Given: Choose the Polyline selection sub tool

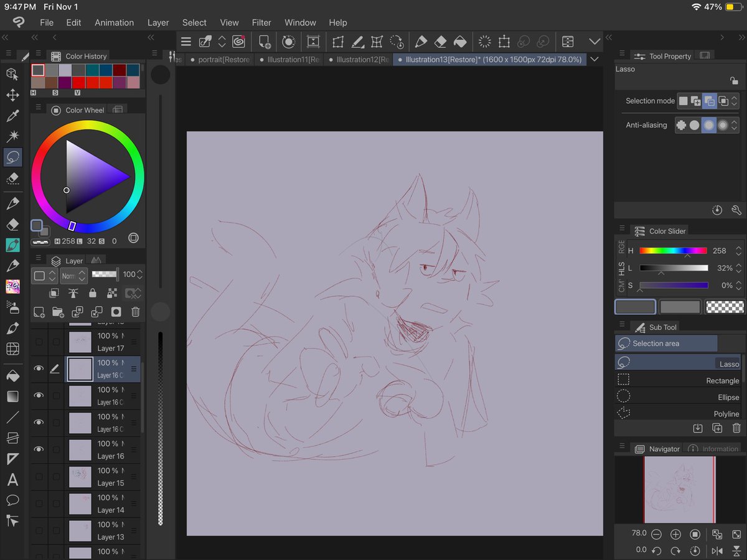Looking at the screenshot, I should (678, 413).
